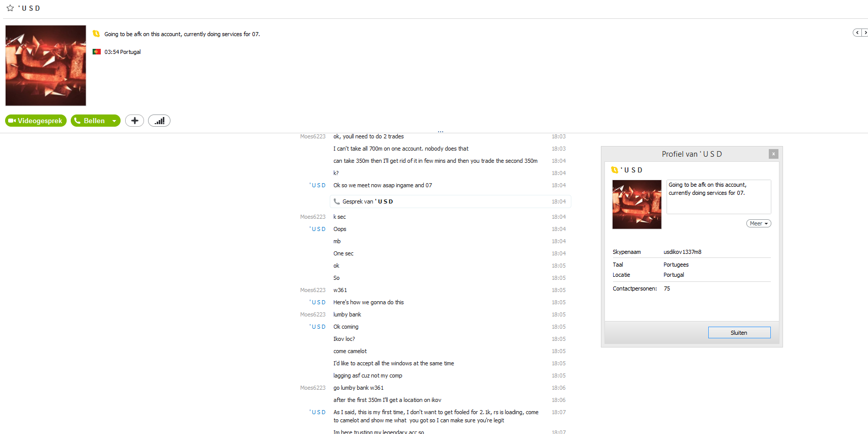Click message 'come camelot'
Screen dimensions: 868x434
350,351
